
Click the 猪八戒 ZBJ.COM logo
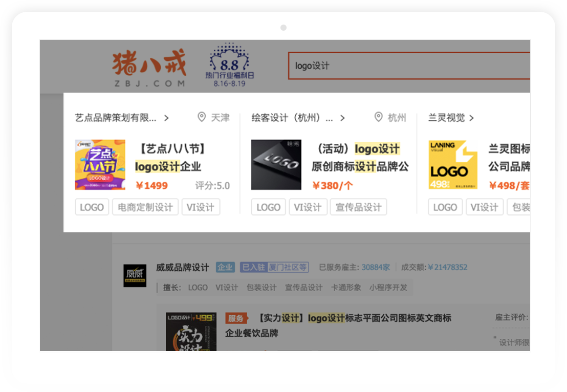point(149,69)
